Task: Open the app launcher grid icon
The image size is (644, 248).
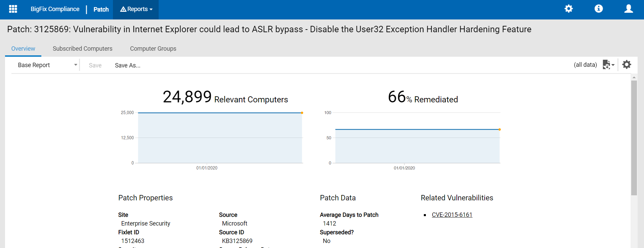Action: (x=13, y=9)
